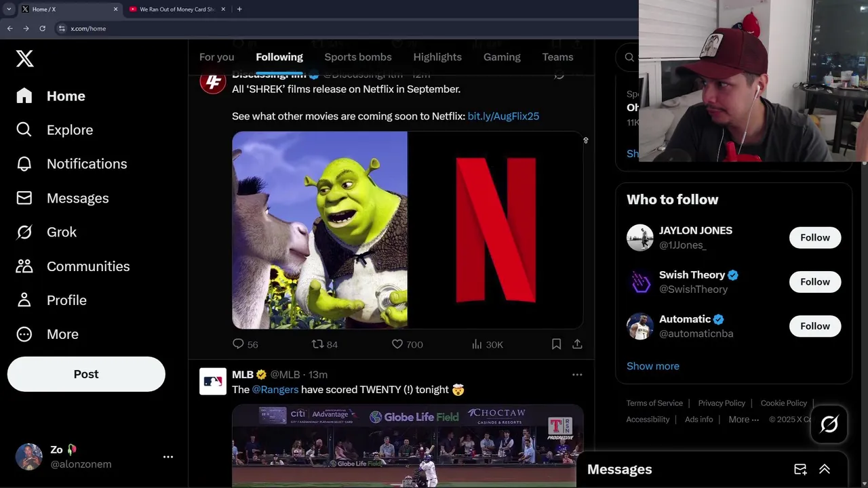
Task: Click the Post button
Action: coord(86,374)
